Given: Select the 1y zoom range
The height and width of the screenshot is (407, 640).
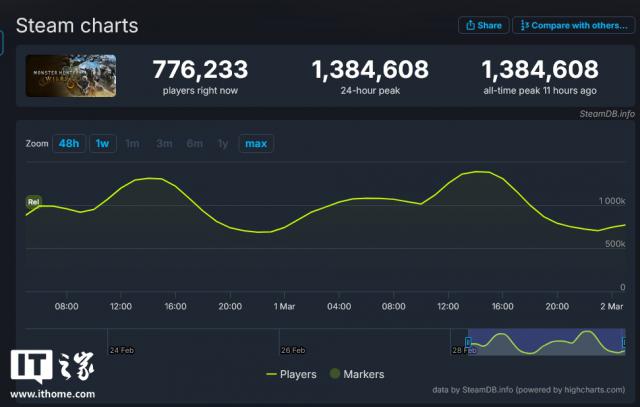Looking at the screenshot, I should [223, 144].
